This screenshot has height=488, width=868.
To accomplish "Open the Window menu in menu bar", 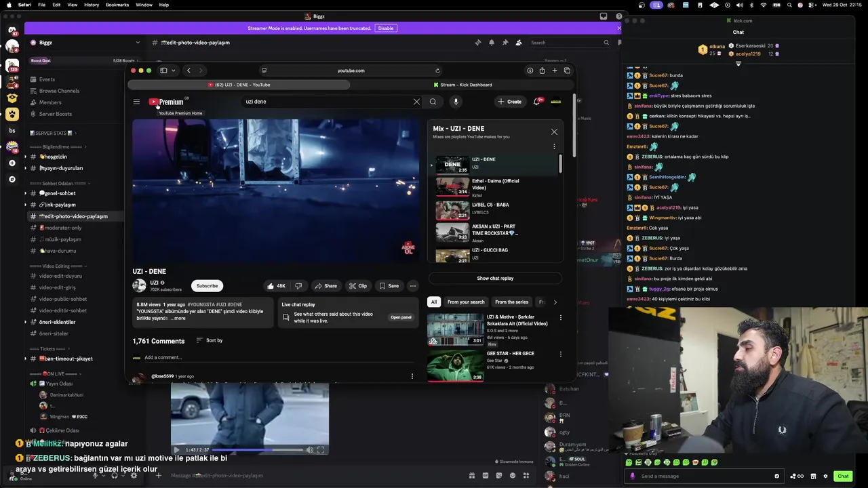I will (144, 5).
